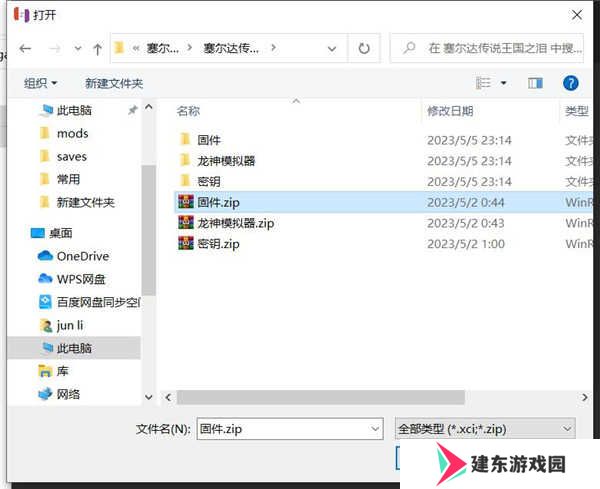Refresh the current folder view

tap(364, 48)
